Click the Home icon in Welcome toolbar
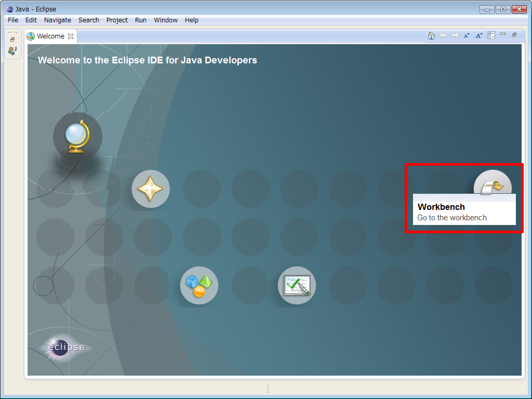Image resolution: width=532 pixels, height=399 pixels. click(431, 35)
